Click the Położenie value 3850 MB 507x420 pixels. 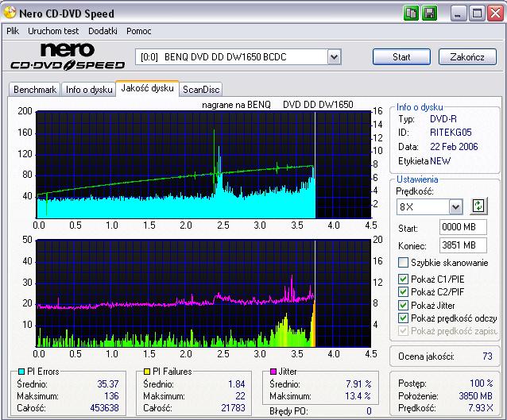[476, 395]
